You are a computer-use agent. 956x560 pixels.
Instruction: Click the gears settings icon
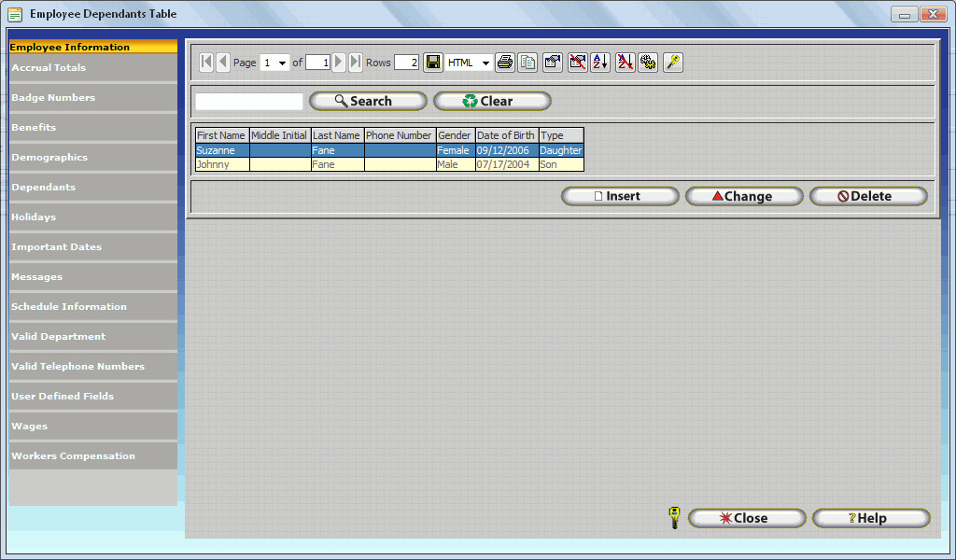pos(648,63)
